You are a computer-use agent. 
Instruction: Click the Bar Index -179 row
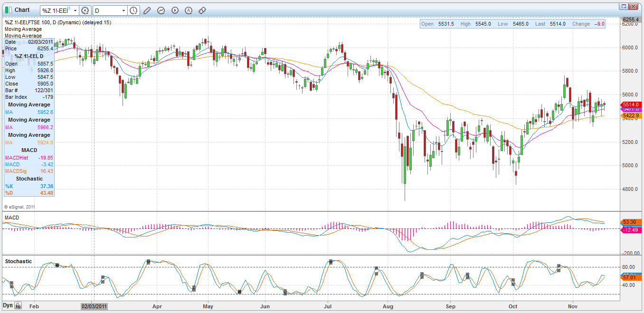[x=29, y=97]
